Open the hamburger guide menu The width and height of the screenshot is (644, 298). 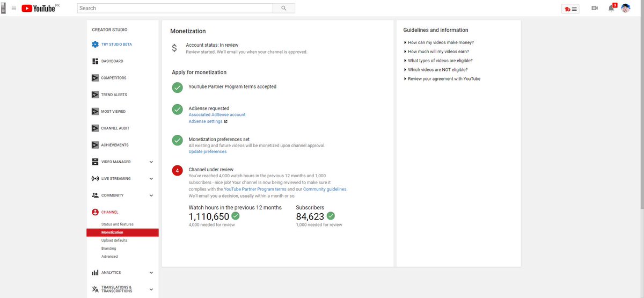pyautogui.click(x=14, y=9)
